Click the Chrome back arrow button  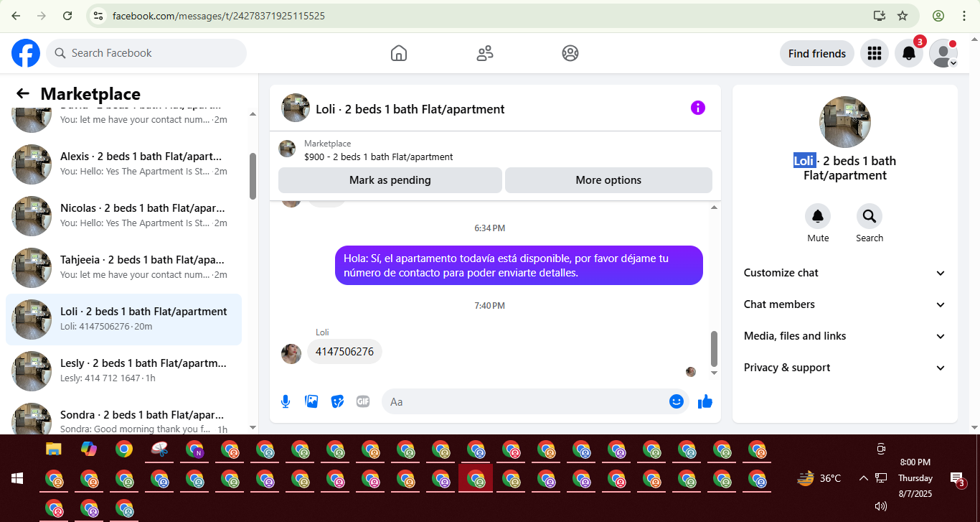click(16, 16)
